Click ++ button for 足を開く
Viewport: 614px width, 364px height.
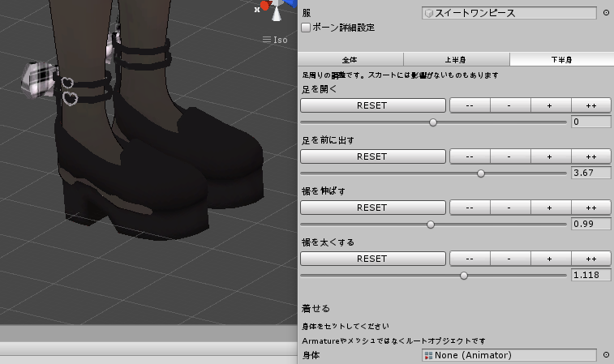click(x=591, y=105)
